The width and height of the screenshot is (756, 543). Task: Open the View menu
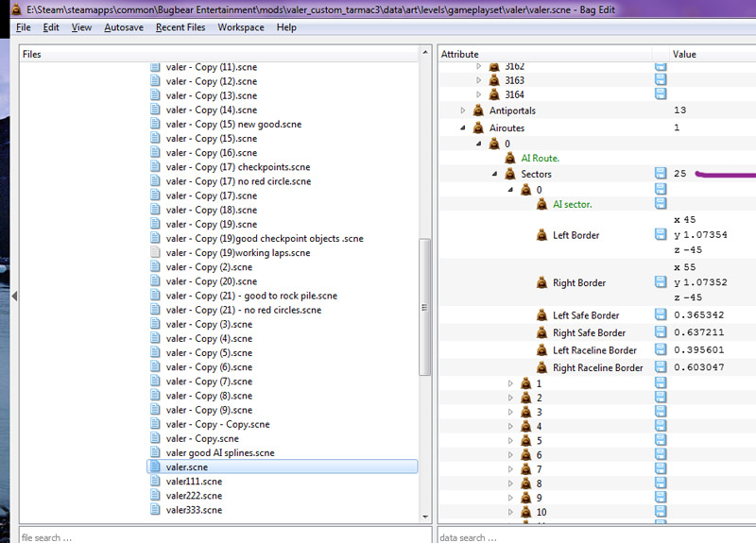[81, 27]
